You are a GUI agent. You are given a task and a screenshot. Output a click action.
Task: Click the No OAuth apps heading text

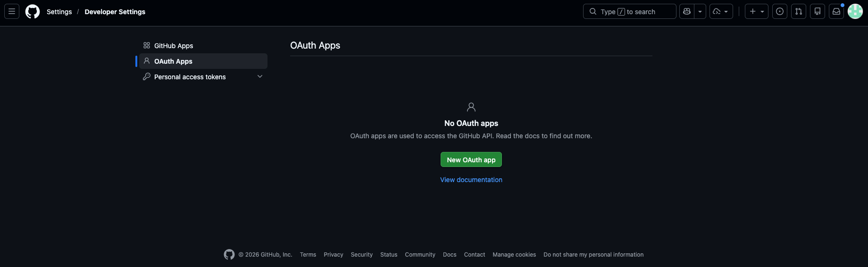(471, 123)
